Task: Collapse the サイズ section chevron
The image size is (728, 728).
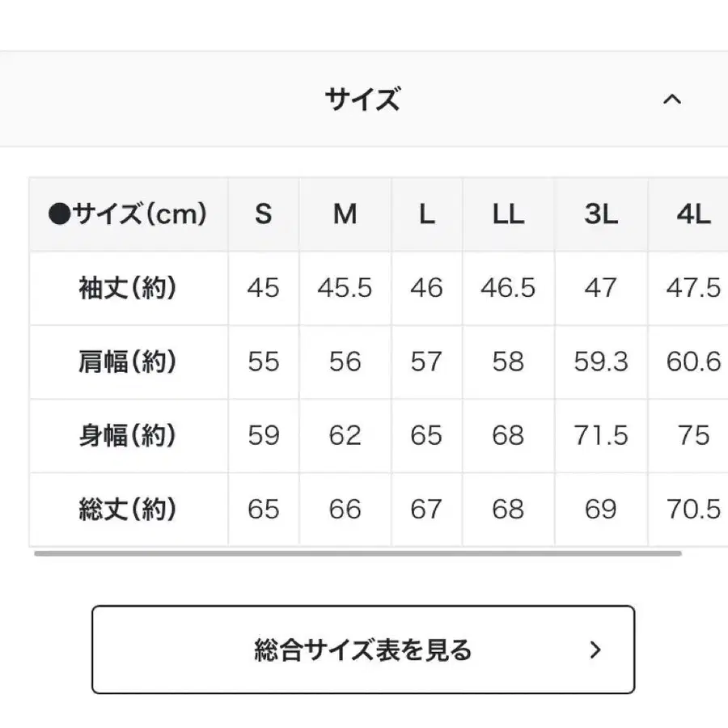Action: tap(671, 99)
